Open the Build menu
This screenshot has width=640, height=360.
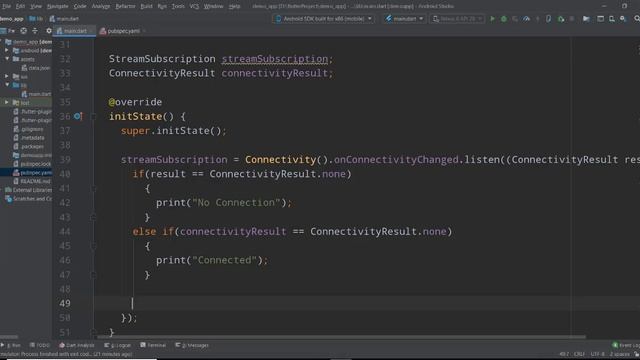pyautogui.click(x=146, y=6)
